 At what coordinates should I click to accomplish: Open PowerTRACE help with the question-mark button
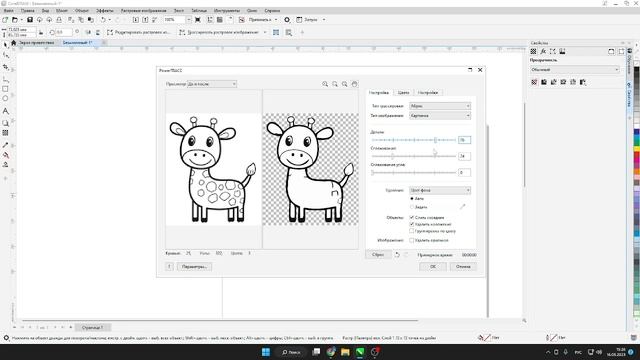[x=169, y=267]
